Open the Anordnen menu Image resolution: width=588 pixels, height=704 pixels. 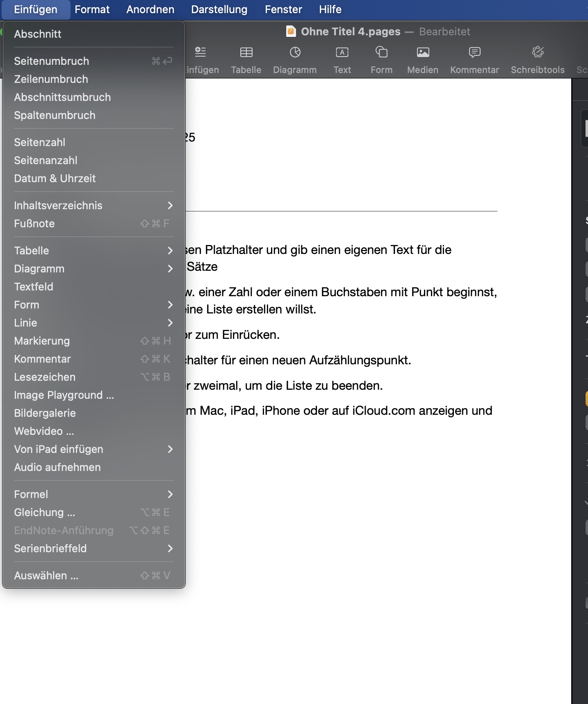click(150, 9)
